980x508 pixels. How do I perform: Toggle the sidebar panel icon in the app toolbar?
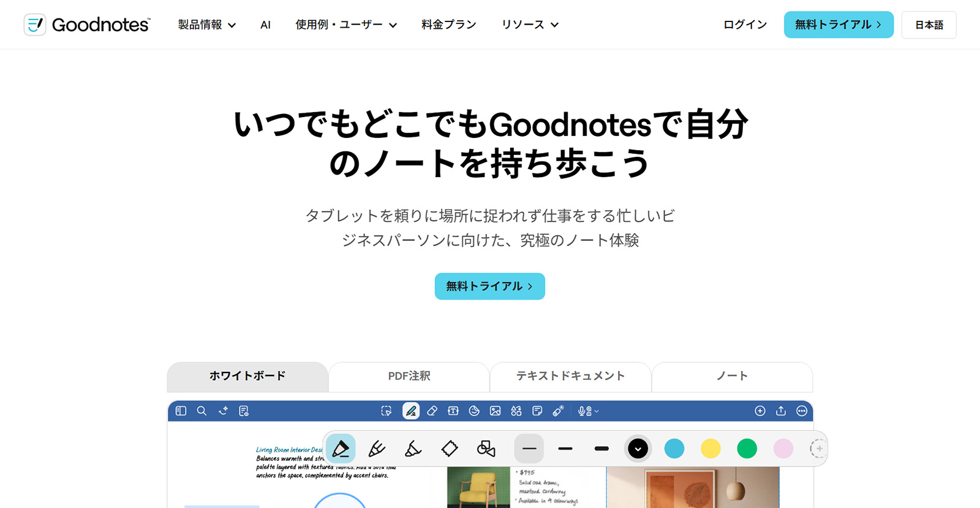(x=181, y=411)
